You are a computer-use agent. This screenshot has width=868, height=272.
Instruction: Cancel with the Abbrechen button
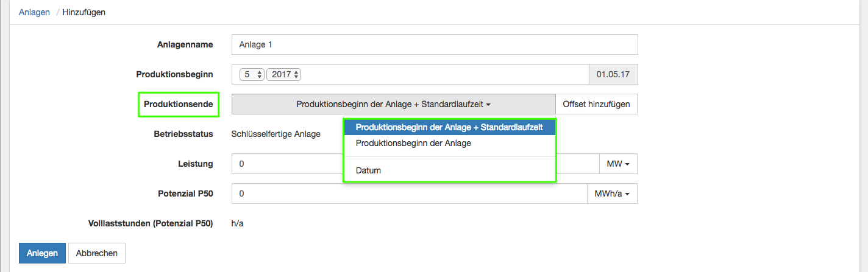96,253
